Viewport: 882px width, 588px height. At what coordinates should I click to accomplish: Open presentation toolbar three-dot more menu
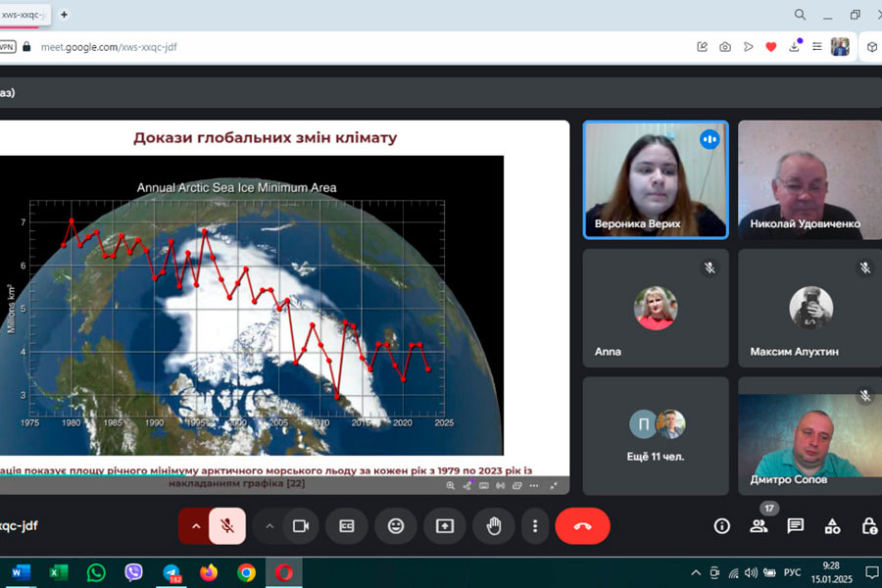(534, 486)
